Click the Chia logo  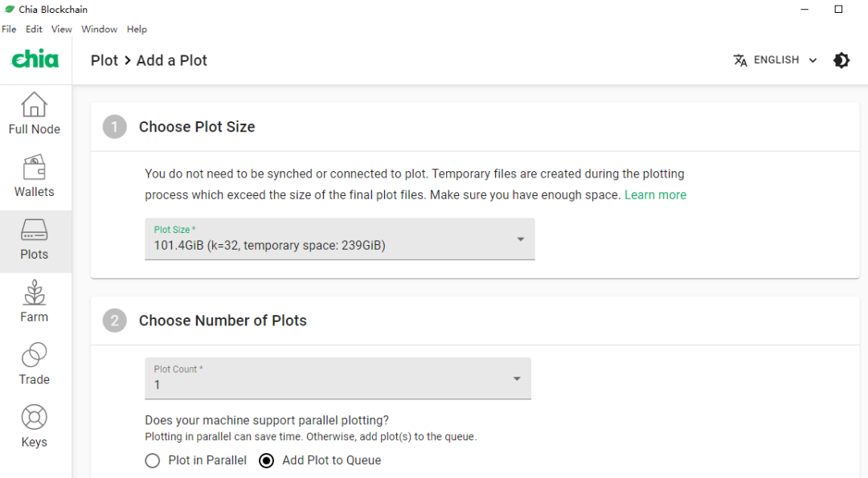click(35, 59)
